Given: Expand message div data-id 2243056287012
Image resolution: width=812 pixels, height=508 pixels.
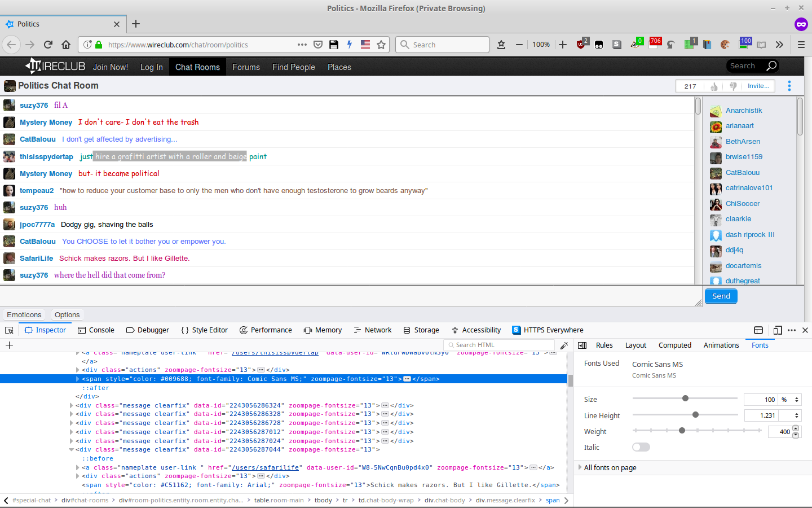Looking at the screenshot, I should pos(71,432).
